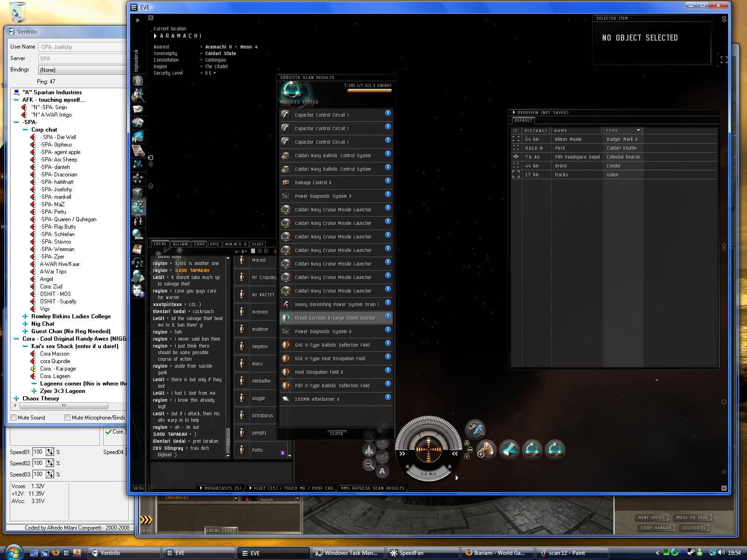Click Speed02 value field in SpeedFan
The width and height of the screenshot is (747, 560).
click(38, 463)
